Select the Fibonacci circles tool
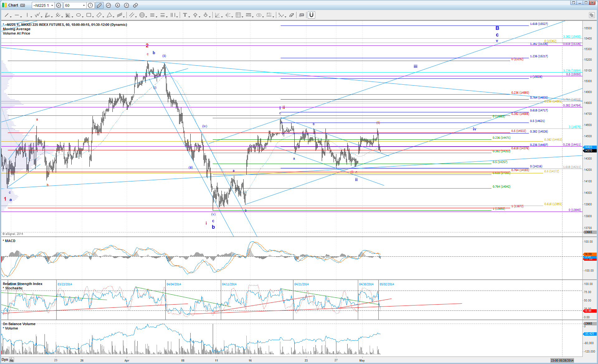The height and width of the screenshot is (364, 598). (142, 15)
